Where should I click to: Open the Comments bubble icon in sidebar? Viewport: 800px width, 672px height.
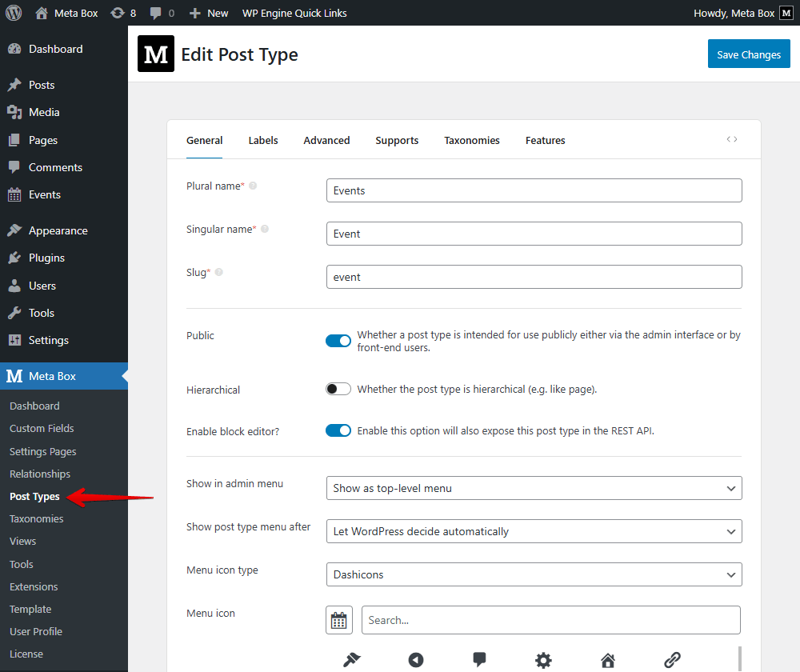[14, 167]
